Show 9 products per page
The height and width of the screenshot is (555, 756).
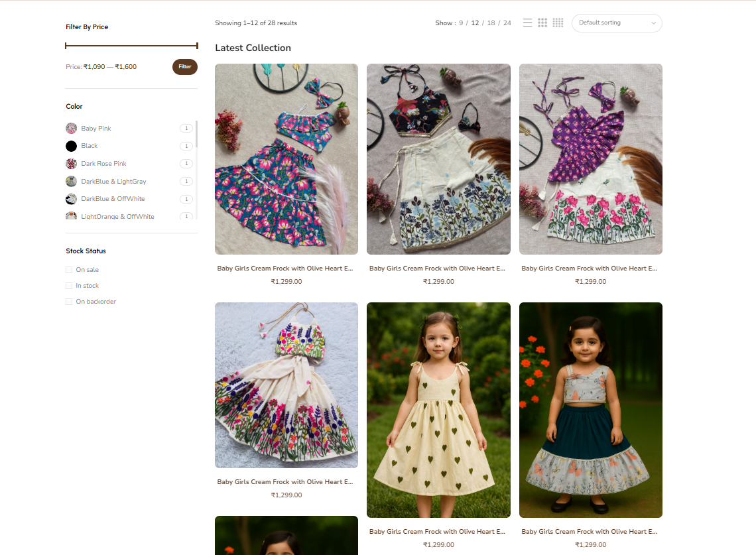[461, 23]
